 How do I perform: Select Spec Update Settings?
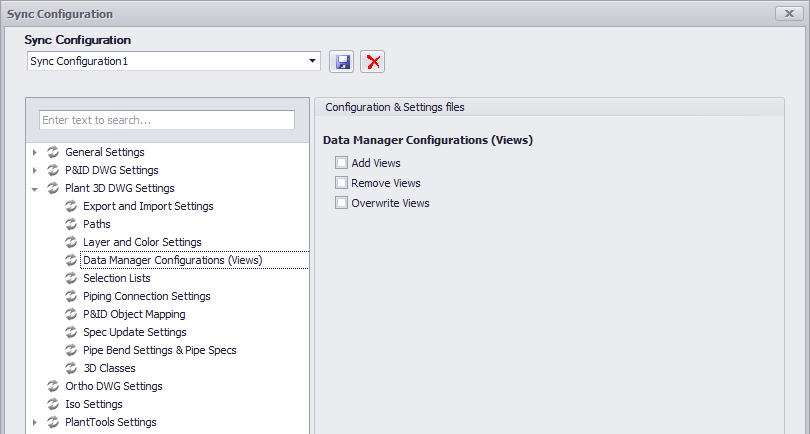(135, 332)
